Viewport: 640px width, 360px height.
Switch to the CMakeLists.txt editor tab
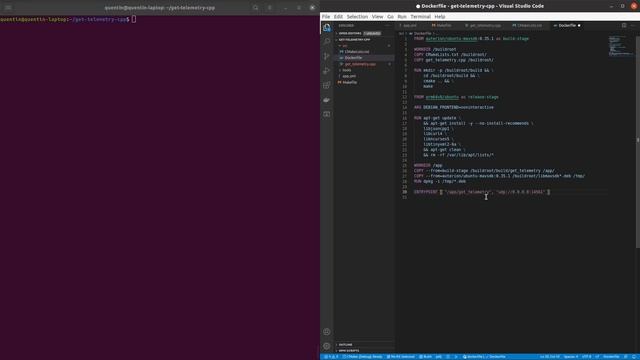[529, 25]
